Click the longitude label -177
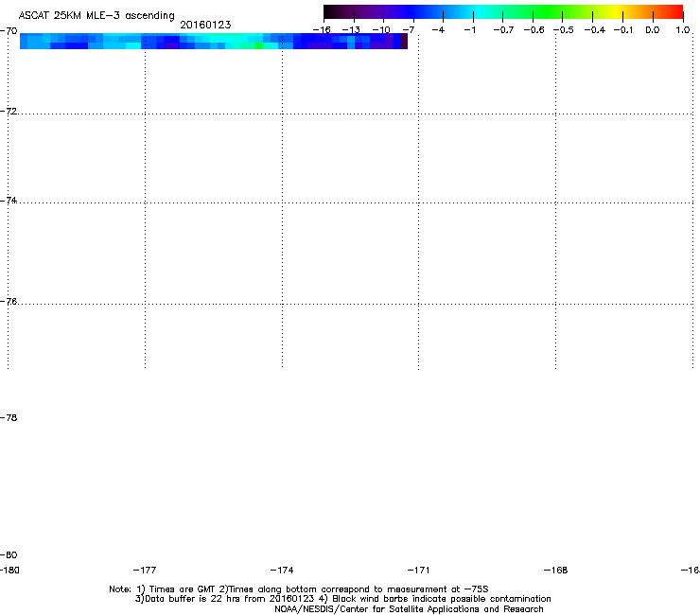The width and height of the screenshot is (700, 615). pos(145,570)
